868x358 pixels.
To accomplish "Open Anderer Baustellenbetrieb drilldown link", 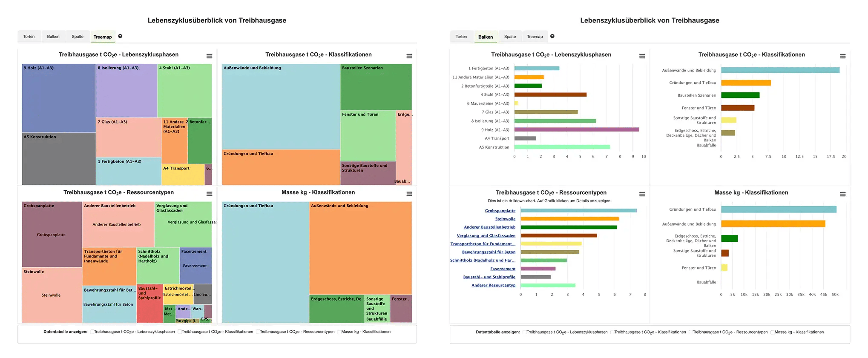I will (489, 227).
